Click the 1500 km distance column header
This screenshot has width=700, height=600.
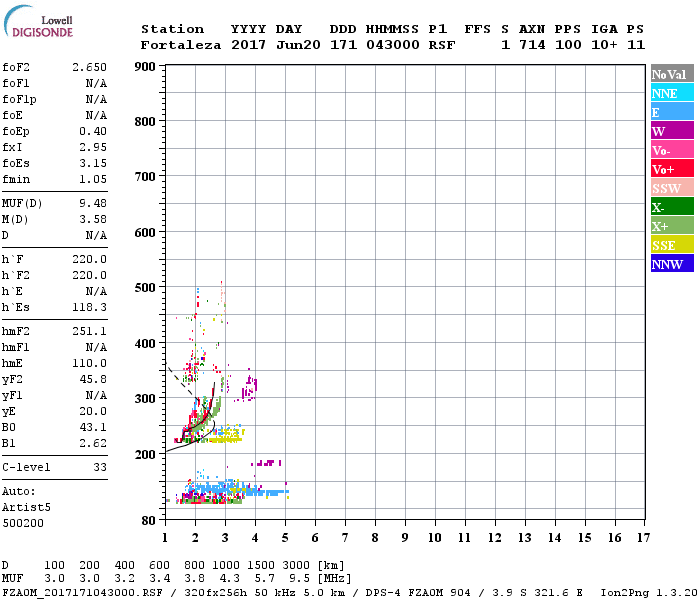[x=261, y=565]
